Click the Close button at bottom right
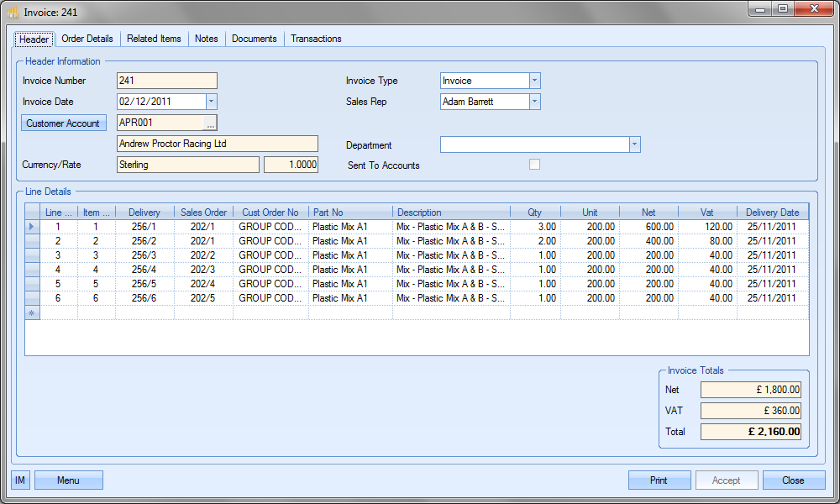840x504 pixels. pos(793,480)
